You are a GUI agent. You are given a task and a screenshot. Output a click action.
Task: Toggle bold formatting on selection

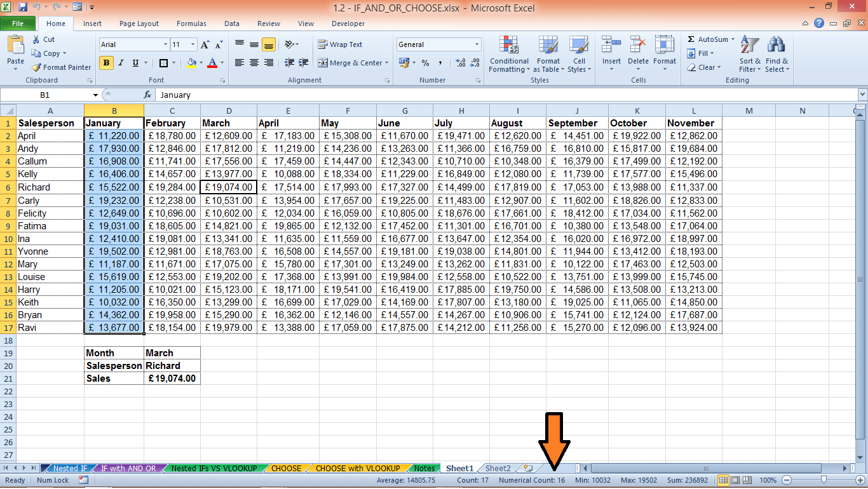[105, 64]
